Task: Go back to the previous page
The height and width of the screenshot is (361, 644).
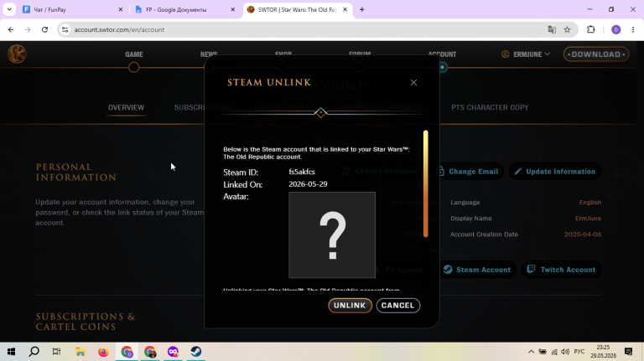Action: pyautogui.click(x=11, y=29)
